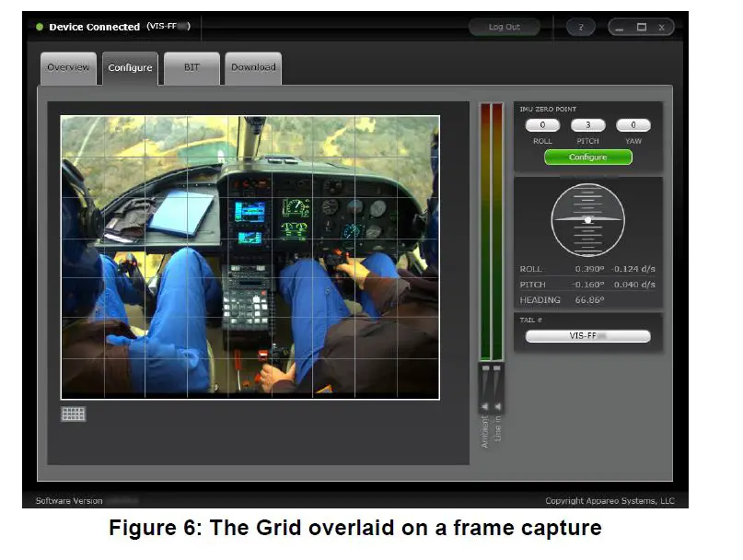Select the Configure tab
The height and width of the screenshot is (560, 743).
click(130, 68)
